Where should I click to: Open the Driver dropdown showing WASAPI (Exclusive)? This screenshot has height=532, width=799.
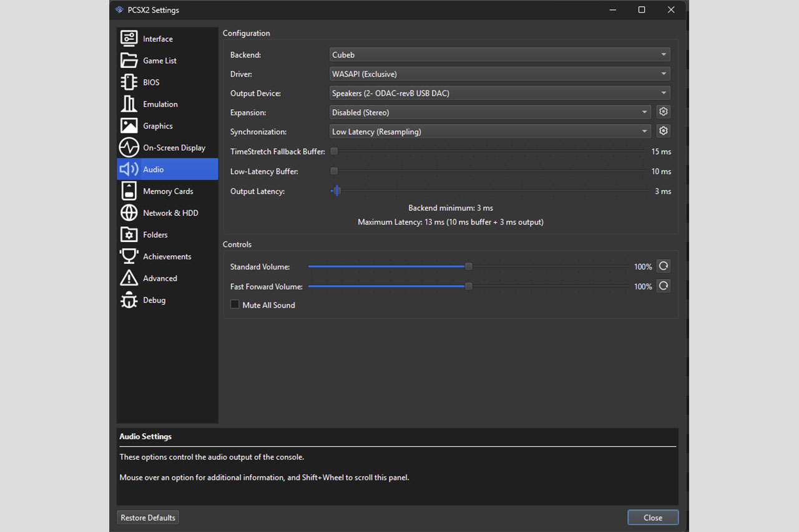coord(500,74)
